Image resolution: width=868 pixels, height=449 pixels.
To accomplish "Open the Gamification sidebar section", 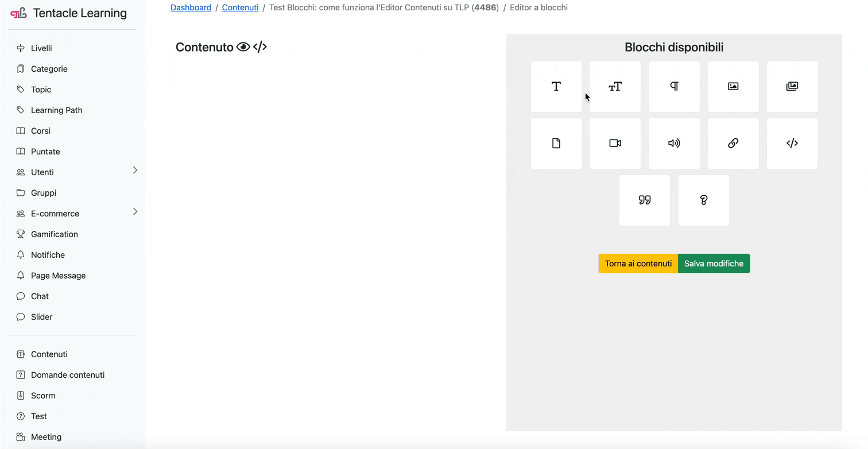I will (55, 234).
